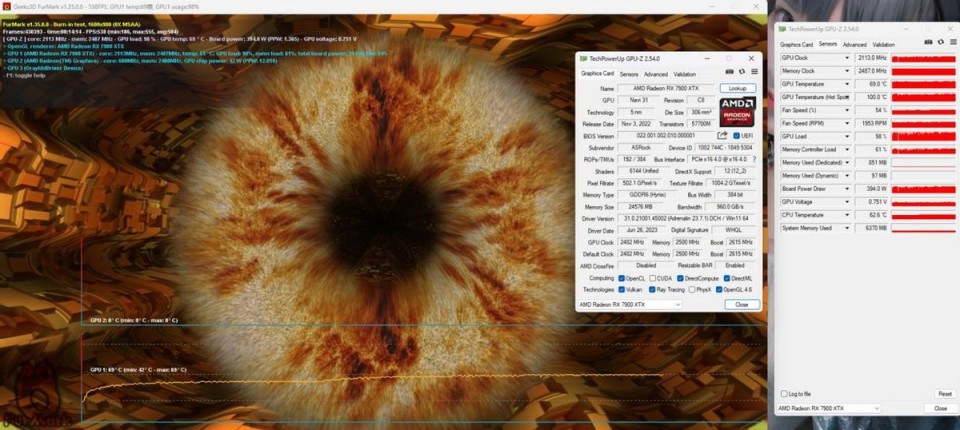Click the GPU Clock red sensor graph
960x430 pixels.
point(923,58)
